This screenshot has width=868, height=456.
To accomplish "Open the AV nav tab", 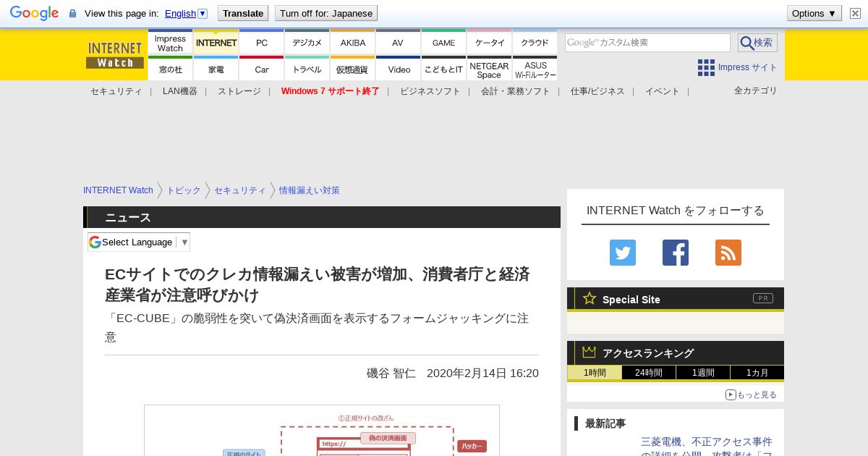I will [398, 43].
